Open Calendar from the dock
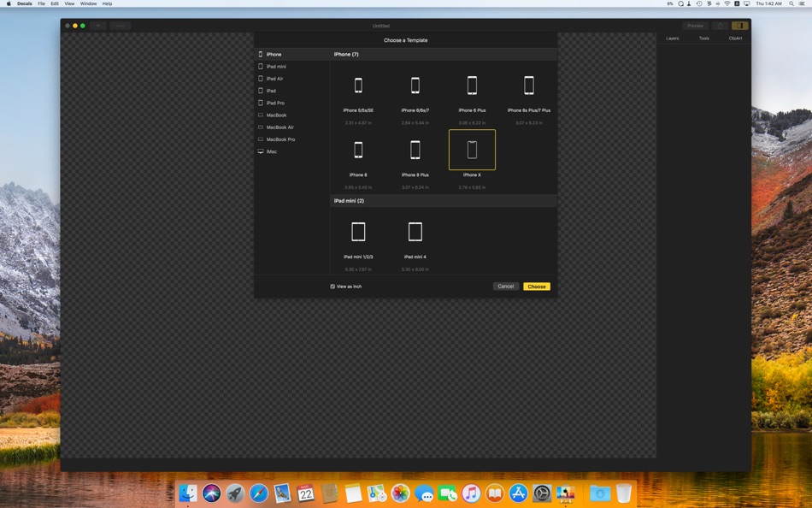 pos(305,493)
